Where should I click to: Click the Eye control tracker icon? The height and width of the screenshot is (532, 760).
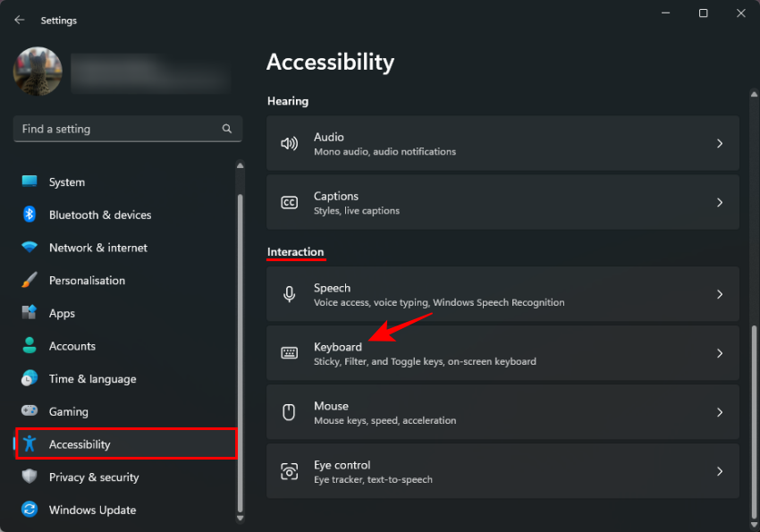[289, 471]
